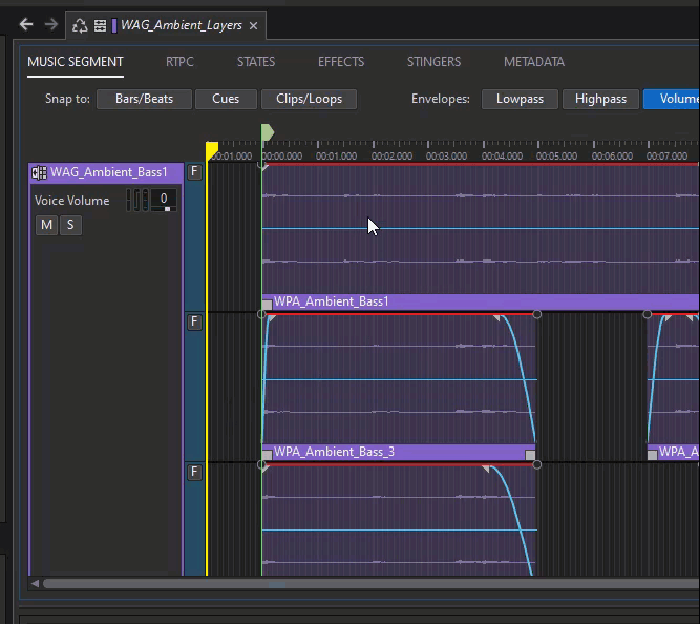Open the Stingers tab
The height and width of the screenshot is (624, 700).
434,62
